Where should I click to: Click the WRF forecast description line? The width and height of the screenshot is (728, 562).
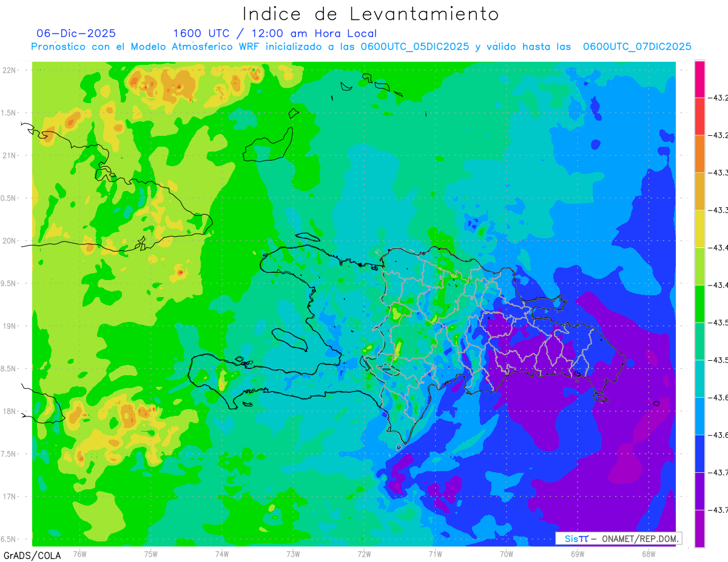coord(362,47)
